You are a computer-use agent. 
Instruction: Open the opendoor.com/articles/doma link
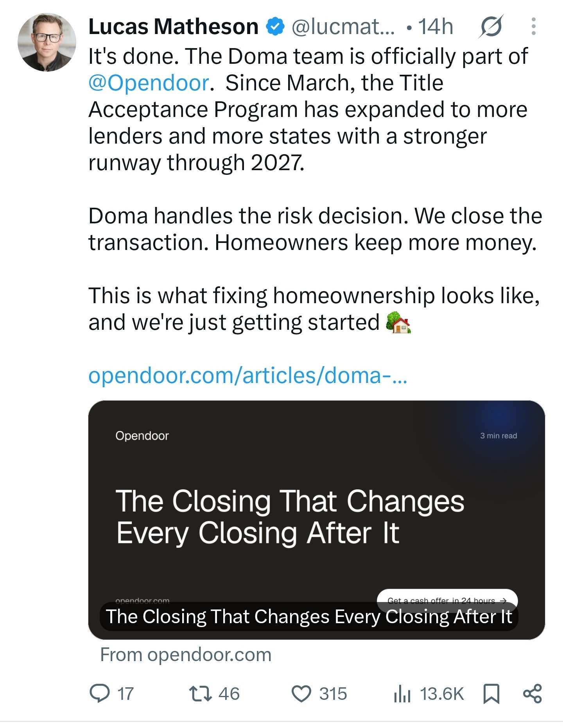248,376
